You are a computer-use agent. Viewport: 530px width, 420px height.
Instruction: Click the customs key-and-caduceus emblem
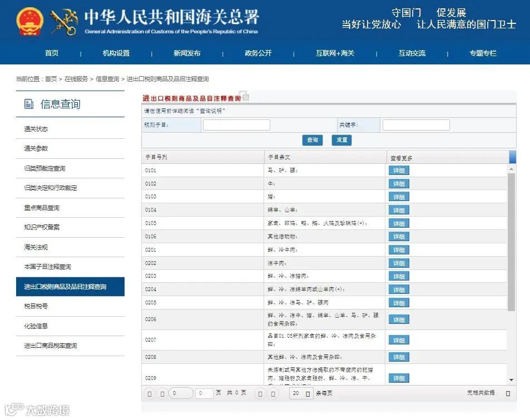pos(64,22)
